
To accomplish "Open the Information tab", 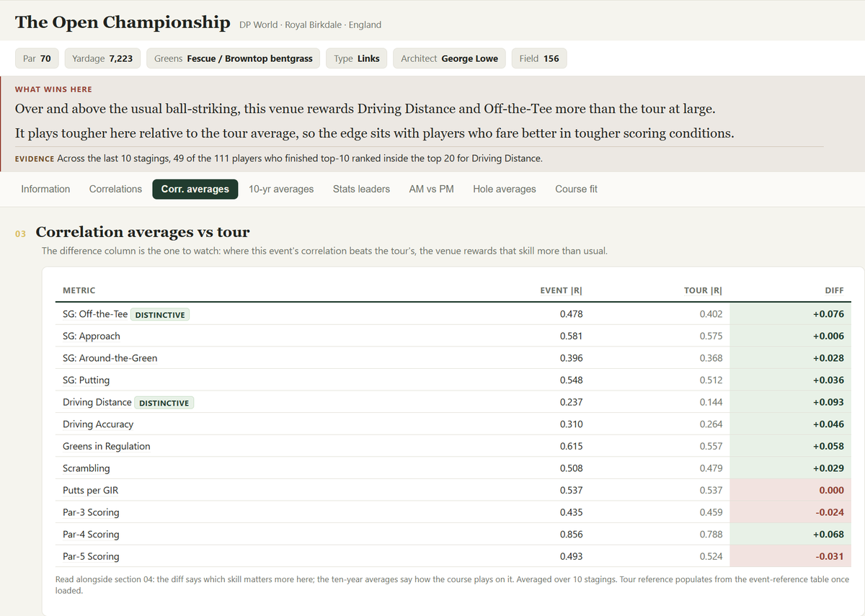I will click(45, 189).
